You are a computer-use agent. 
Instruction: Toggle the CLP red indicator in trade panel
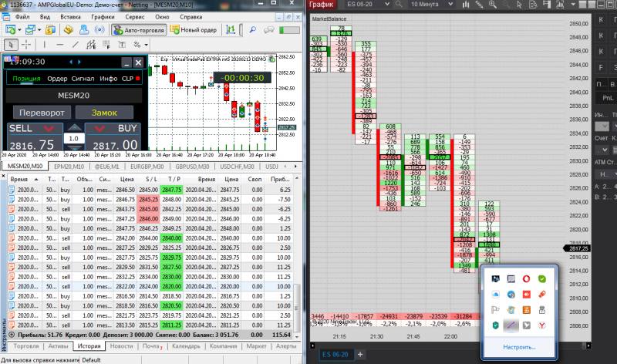[138, 79]
